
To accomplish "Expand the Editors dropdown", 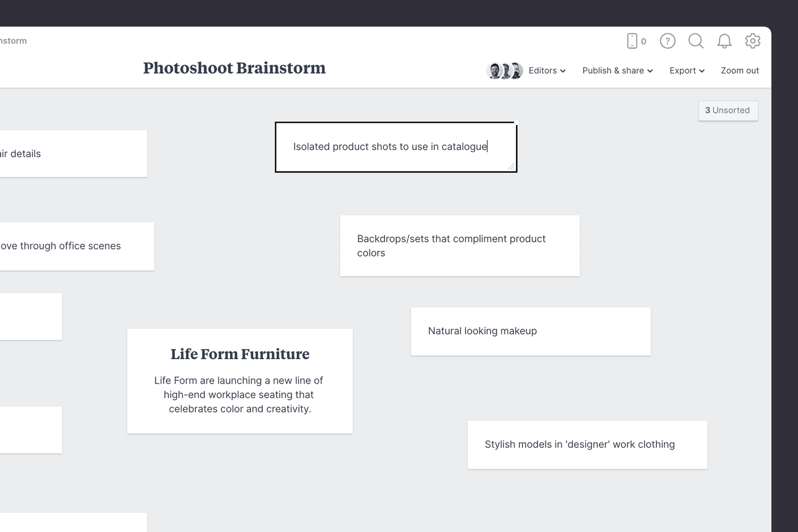I will pos(547,71).
